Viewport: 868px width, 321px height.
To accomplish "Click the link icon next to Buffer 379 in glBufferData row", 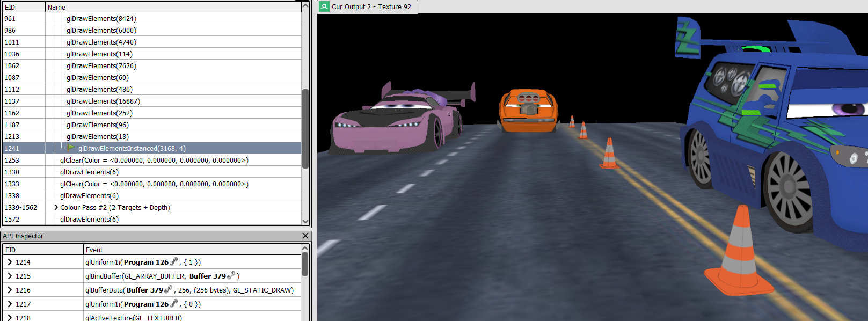I will [168, 289].
